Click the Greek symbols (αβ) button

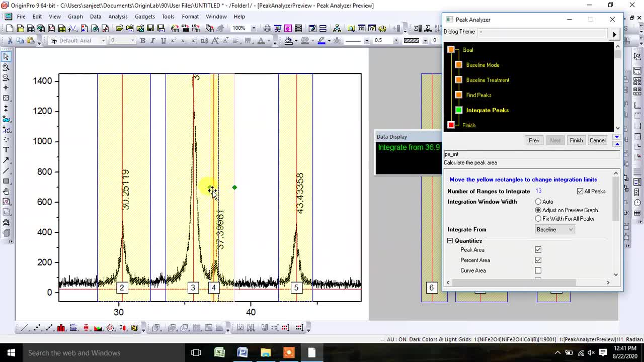pyautogui.click(x=204, y=41)
